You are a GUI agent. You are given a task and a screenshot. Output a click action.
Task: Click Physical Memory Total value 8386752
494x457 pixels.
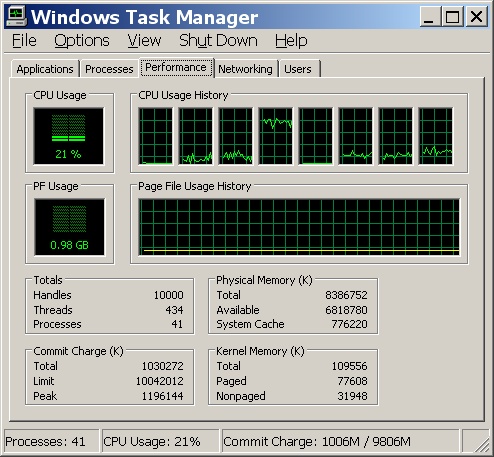[x=346, y=295]
